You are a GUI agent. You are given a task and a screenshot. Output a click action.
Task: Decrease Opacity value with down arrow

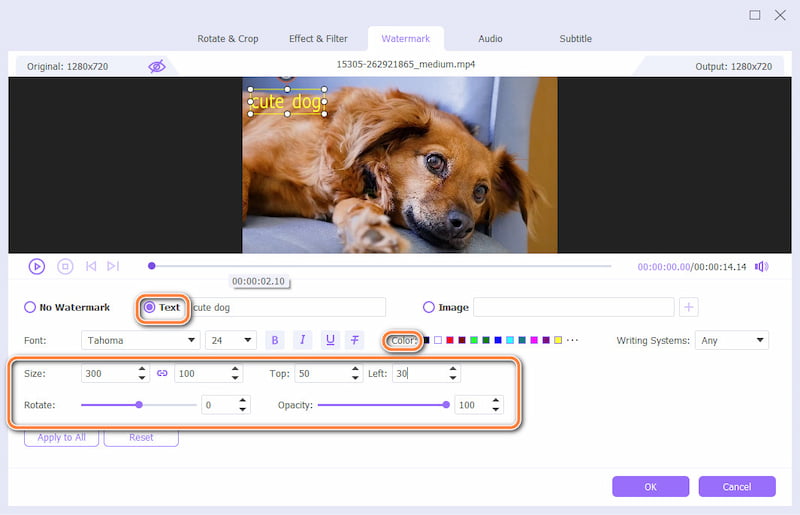click(x=495, y=410)
